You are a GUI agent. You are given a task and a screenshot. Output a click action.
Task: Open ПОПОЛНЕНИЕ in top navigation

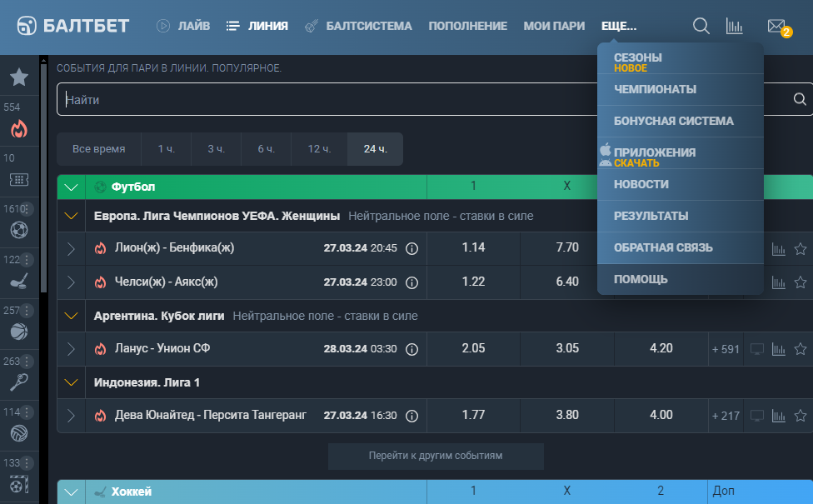pyautogui.click(x=467, y=26)
